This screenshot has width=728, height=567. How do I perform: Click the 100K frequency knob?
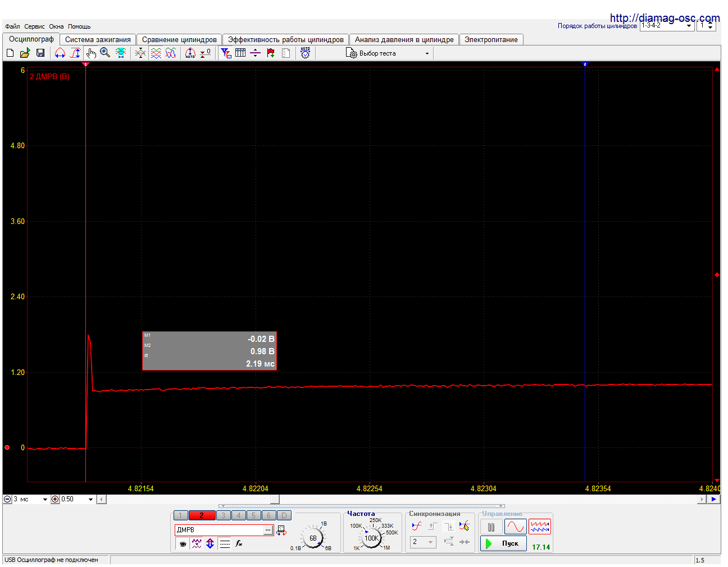[x=371, y=538]
